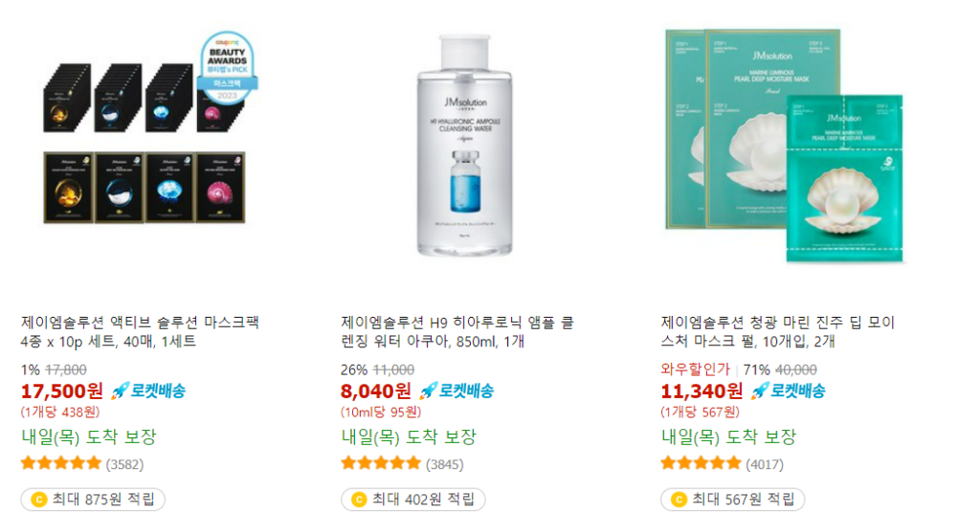This screenshot has width=980, height=514.
Task: Click coin icon in 최대 567원 적립 badge
Action: 679,500
